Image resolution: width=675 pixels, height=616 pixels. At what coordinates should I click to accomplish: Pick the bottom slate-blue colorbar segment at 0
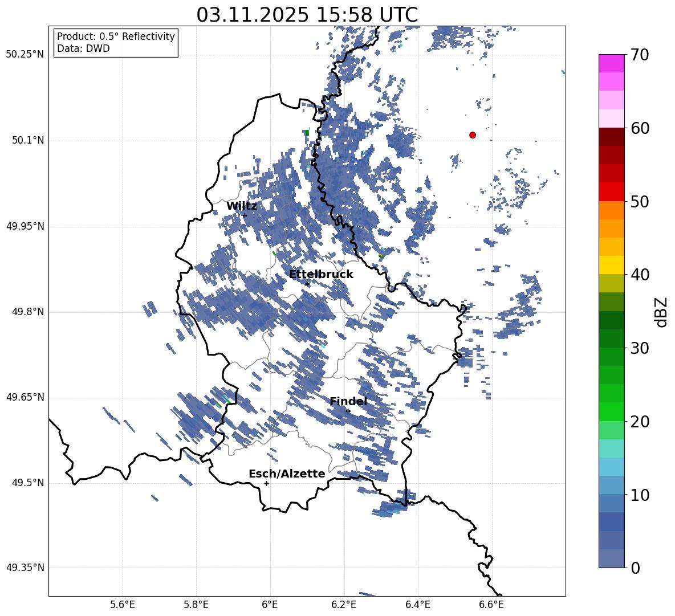tap(612, 558)
